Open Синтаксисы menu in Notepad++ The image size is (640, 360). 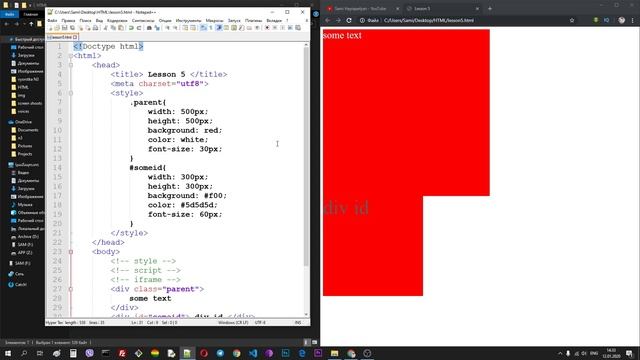(143, 20)
